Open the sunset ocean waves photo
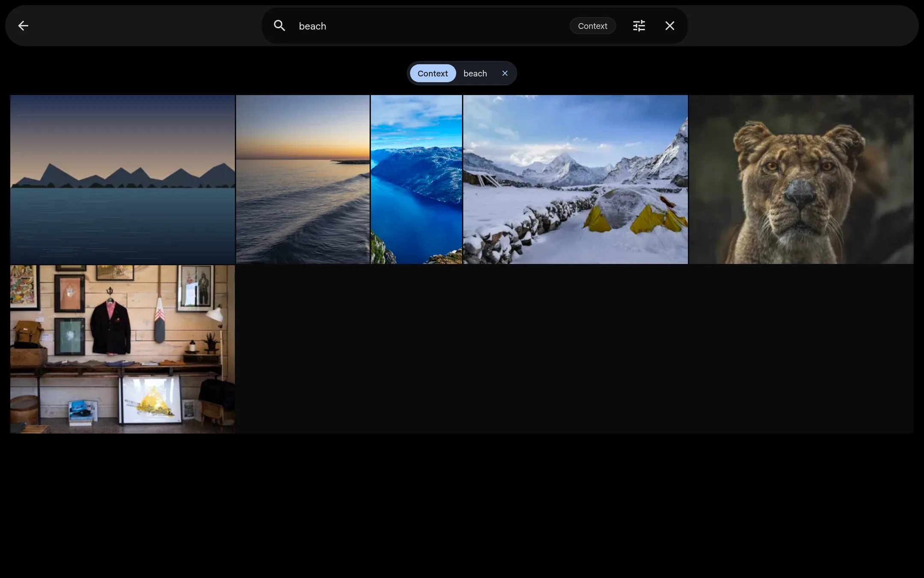The height and width of the screenshot is (578, 924). coord(303,179)
